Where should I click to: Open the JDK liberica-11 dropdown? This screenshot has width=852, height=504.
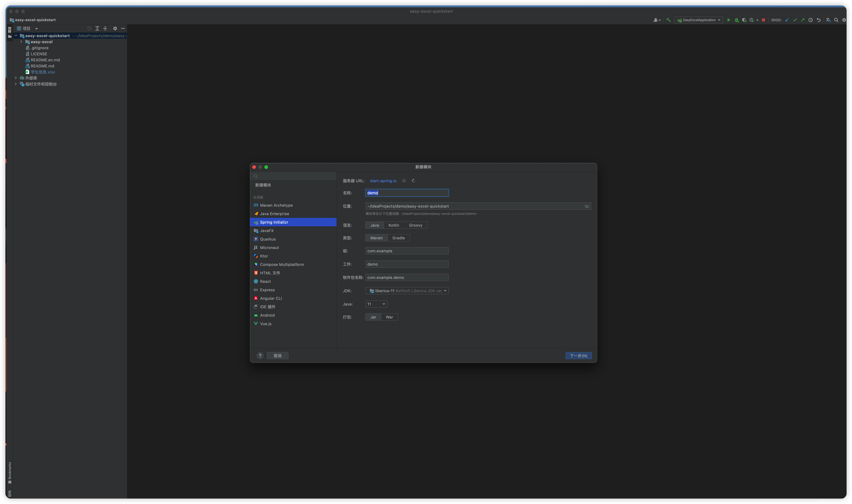[x=407, y=291]
